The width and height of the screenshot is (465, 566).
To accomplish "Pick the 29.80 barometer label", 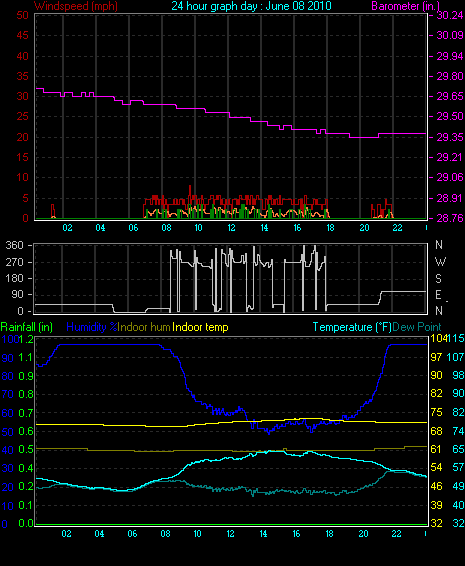I will (450, 76).
